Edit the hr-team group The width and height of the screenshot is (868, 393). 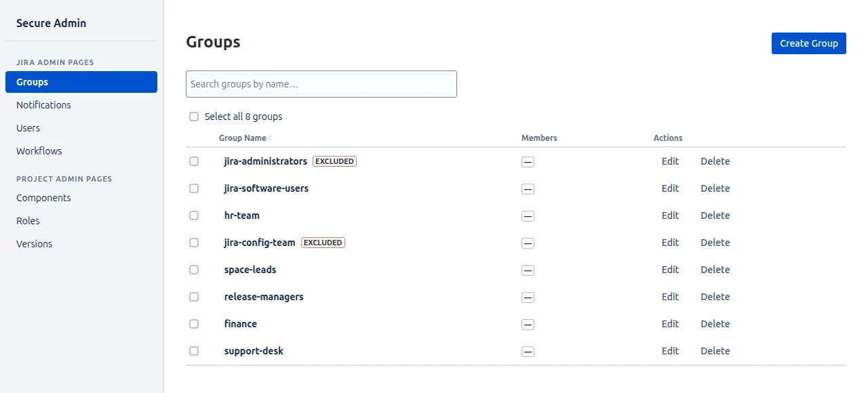pyautogui.click(x=670, y=215)
